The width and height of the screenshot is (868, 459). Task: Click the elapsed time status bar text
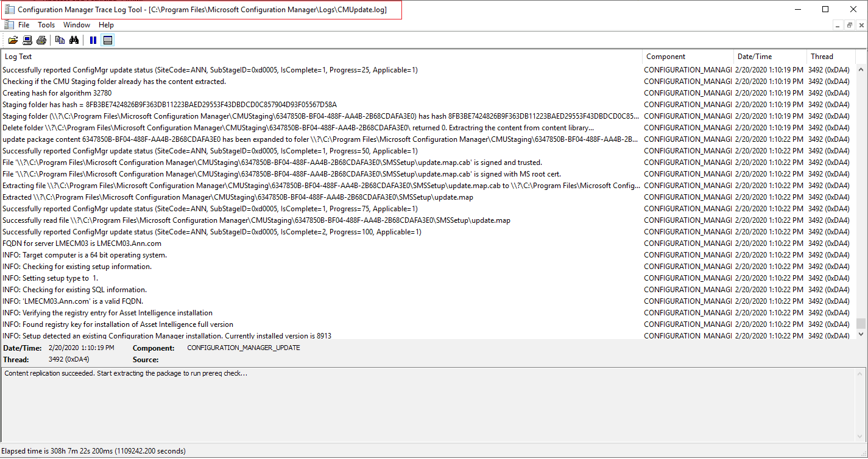(x=94, y=451)
